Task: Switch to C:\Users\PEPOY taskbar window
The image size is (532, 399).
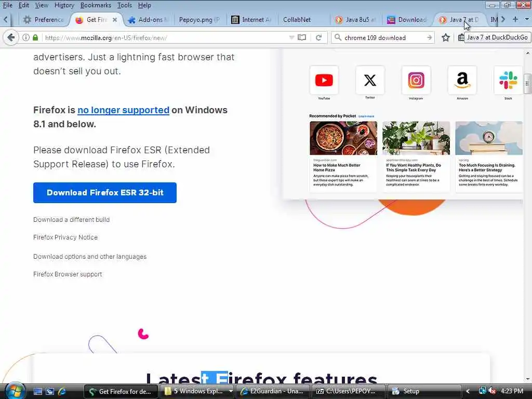Action: (349, 391)
